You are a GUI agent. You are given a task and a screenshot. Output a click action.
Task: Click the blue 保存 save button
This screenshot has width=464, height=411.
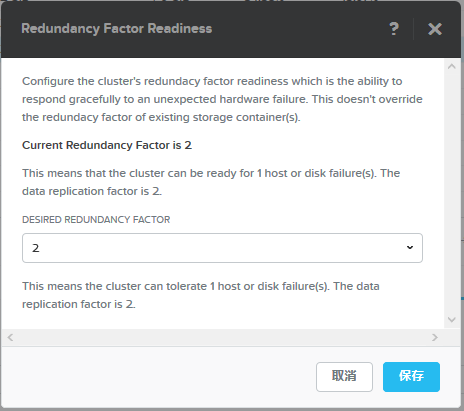(x=411, y=377)
